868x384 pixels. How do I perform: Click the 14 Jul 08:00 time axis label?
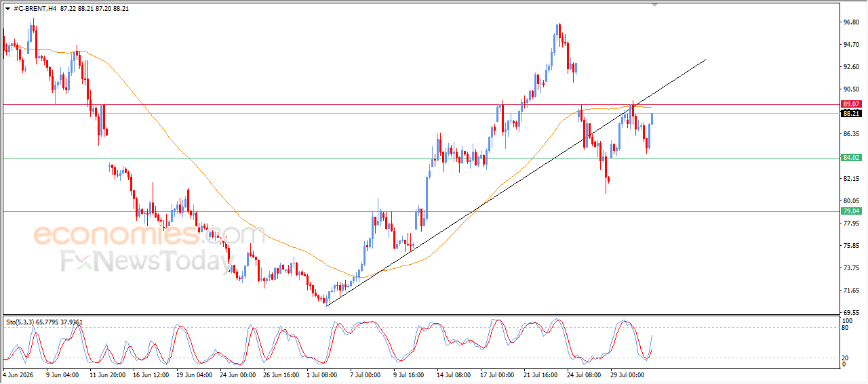(x=454, y=374)
